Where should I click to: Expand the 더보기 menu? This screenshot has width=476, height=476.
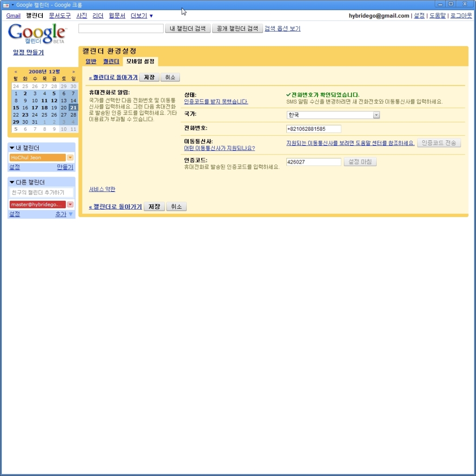click(x=141, y=15)
